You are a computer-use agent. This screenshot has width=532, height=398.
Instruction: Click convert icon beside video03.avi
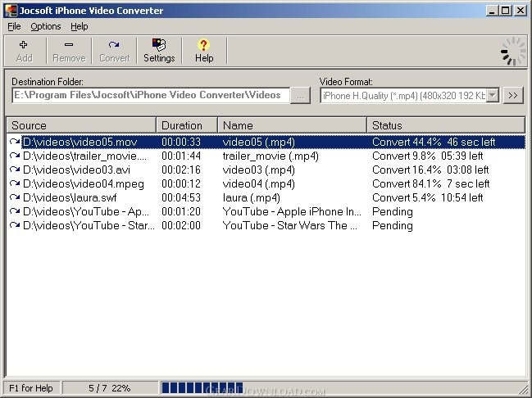[x=15, y=170]
